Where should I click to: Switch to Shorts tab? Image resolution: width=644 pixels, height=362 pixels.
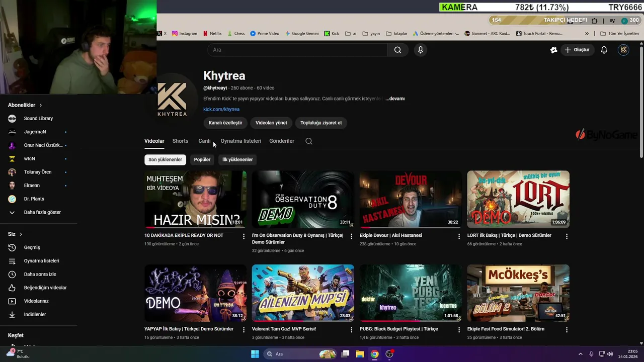point(180,141)
